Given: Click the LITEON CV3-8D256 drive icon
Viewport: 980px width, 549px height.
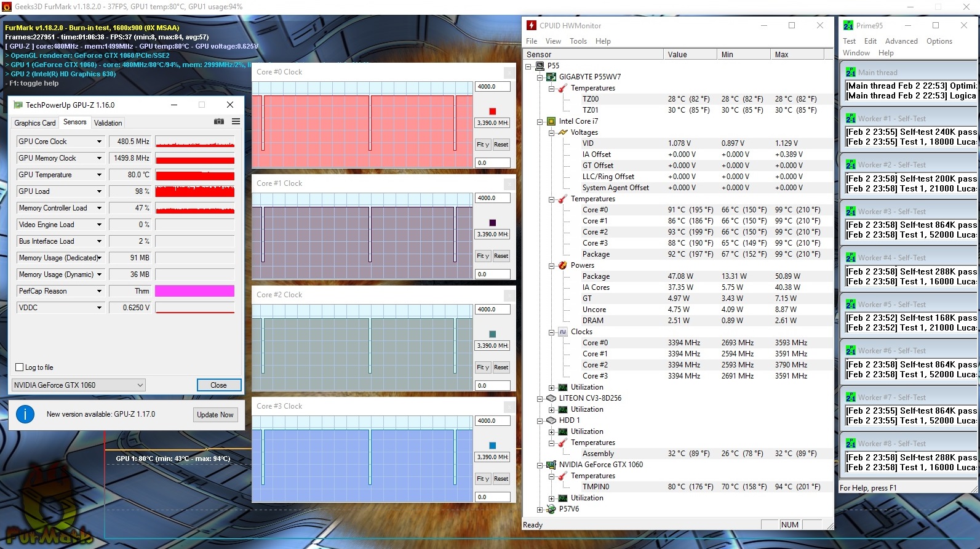Looking at the screenshot, I should tap(551, 398).
